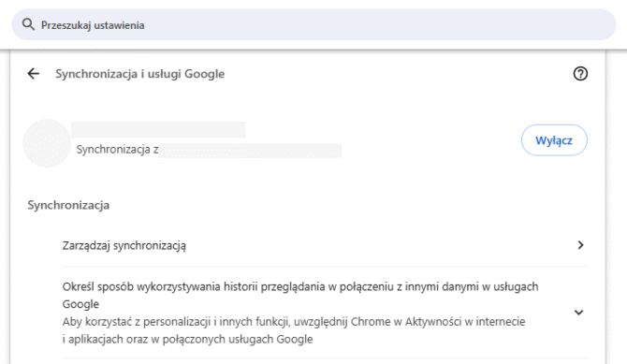Click the Synchronizacja z account text
Screen dimensions: 627x364
point(117,150)
